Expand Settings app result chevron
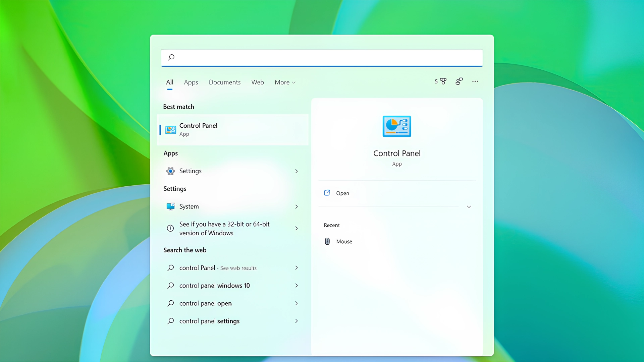 point(297,171)
